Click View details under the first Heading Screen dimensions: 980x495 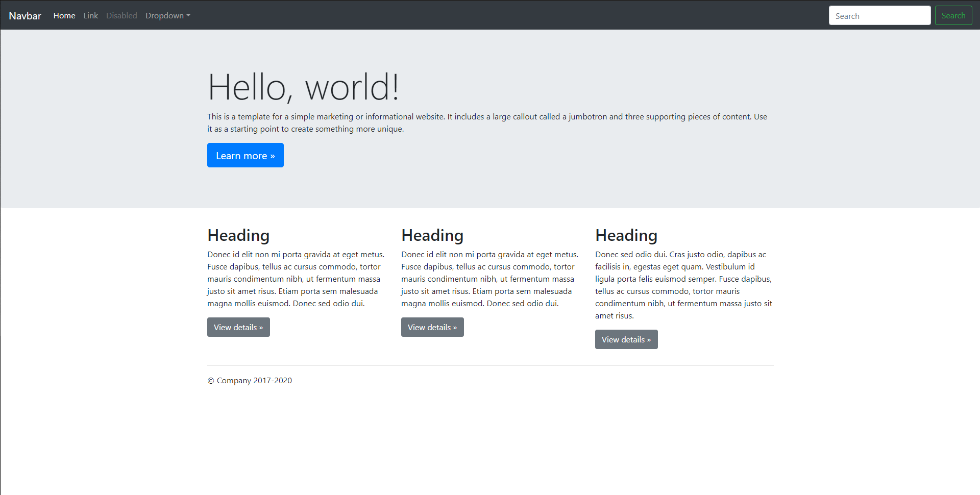tap(238, 327)
